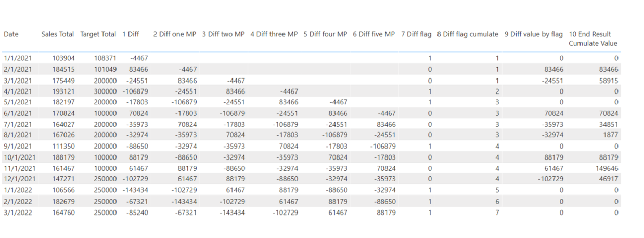The height and width of the screenshot is (238, 644).
Task: Select Diff flag cumulate value 7
Action: point(497,212)
